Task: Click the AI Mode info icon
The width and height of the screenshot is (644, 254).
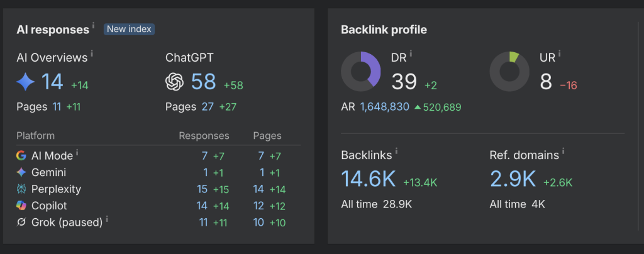Action: 77,153
